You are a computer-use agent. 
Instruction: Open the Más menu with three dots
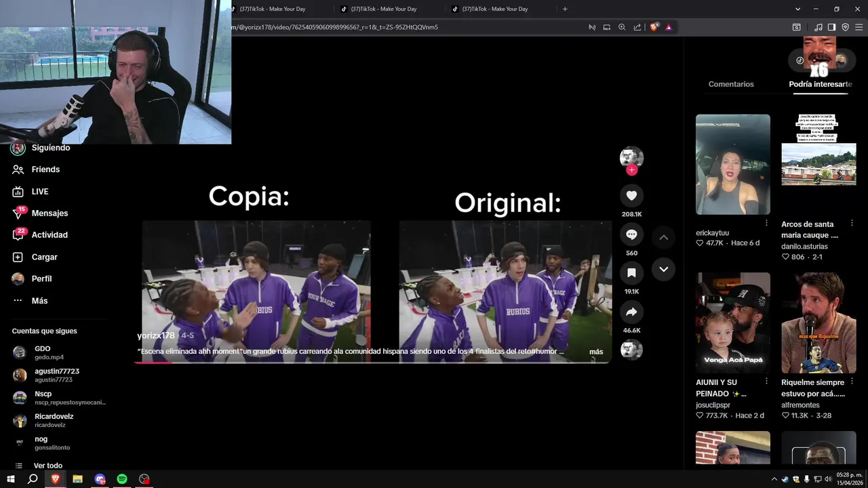pos(31,300)
